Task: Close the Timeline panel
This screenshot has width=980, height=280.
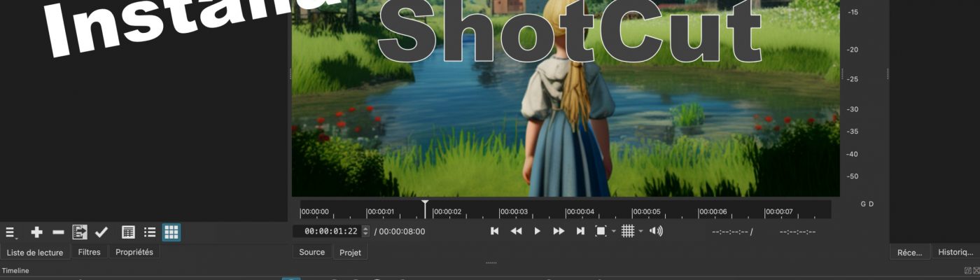Action: pos(975,270)
